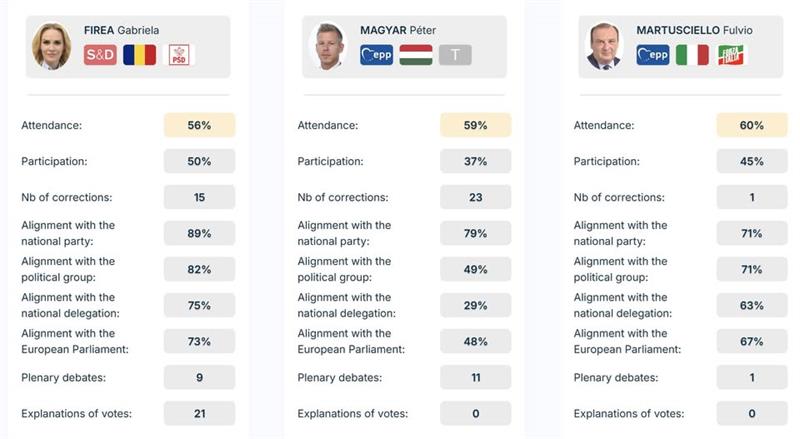Viewport: 800px width, 439px height.
Task: Open Fulvio Martusciello's profile photo
Action: click(x=603, y=46)
